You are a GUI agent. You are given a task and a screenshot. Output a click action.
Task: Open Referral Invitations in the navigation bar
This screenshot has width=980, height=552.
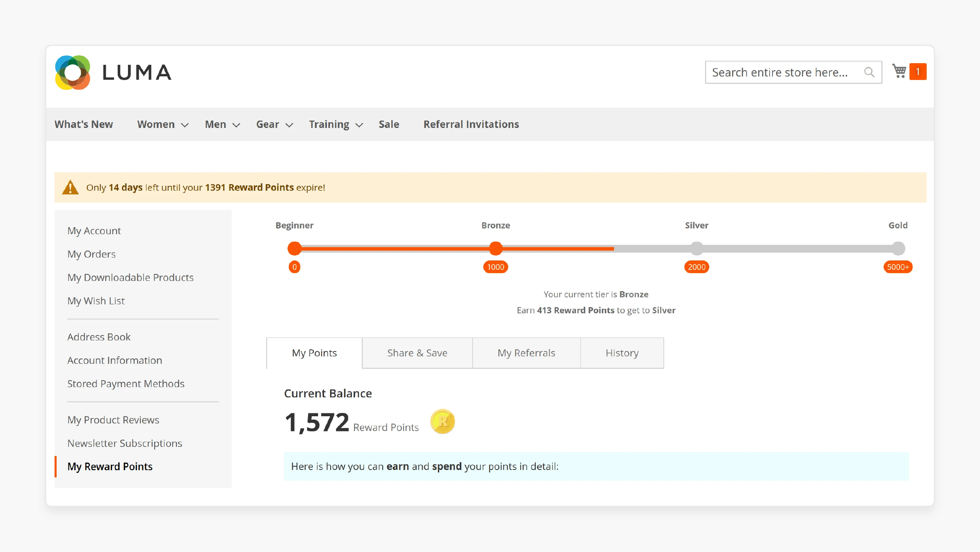[x=471, y=124]
